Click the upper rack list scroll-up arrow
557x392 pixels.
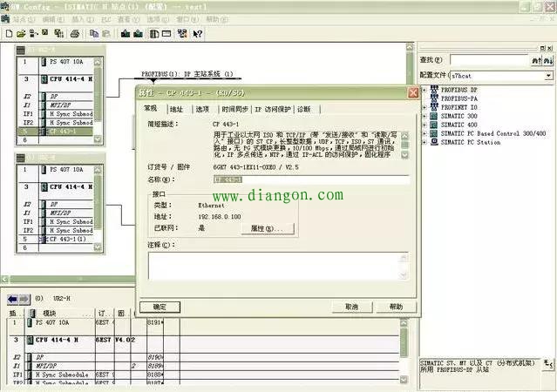pyautogui.click(x=98, y=62)
